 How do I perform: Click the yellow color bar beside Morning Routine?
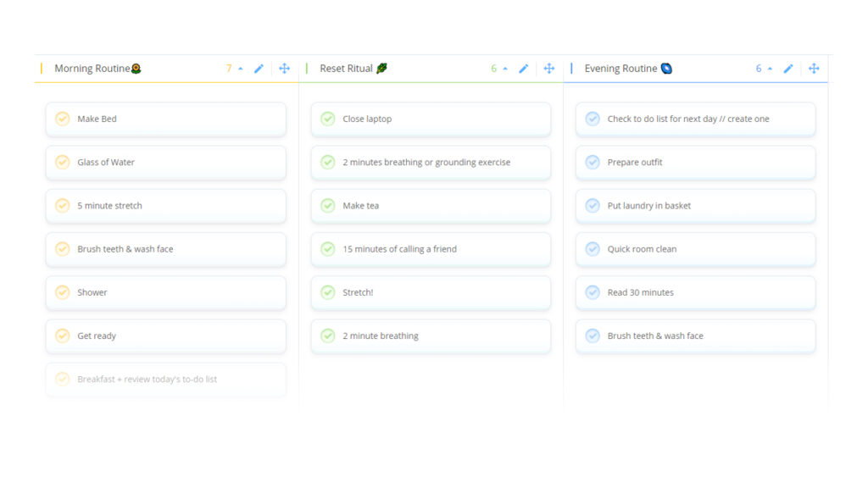point(42,69)
